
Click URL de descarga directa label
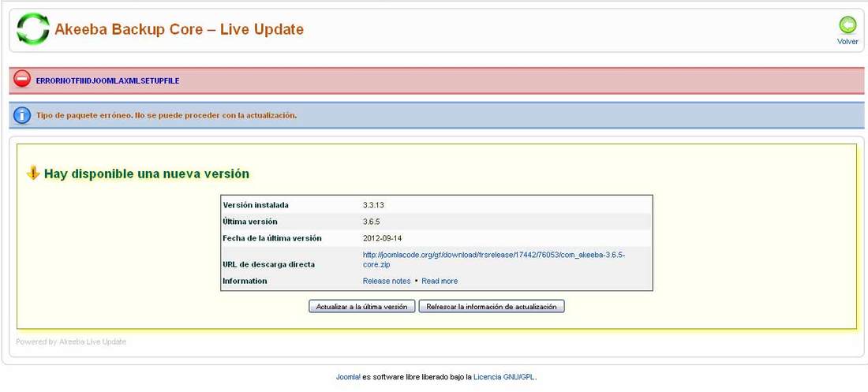pos(268,265)
